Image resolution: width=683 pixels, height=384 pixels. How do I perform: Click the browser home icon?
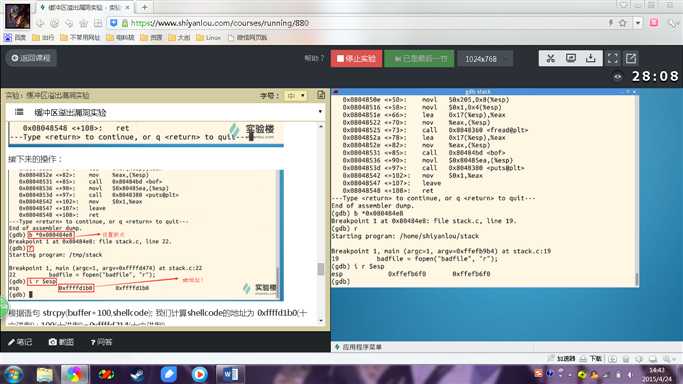pyautogui.click(x=84, y=23)
